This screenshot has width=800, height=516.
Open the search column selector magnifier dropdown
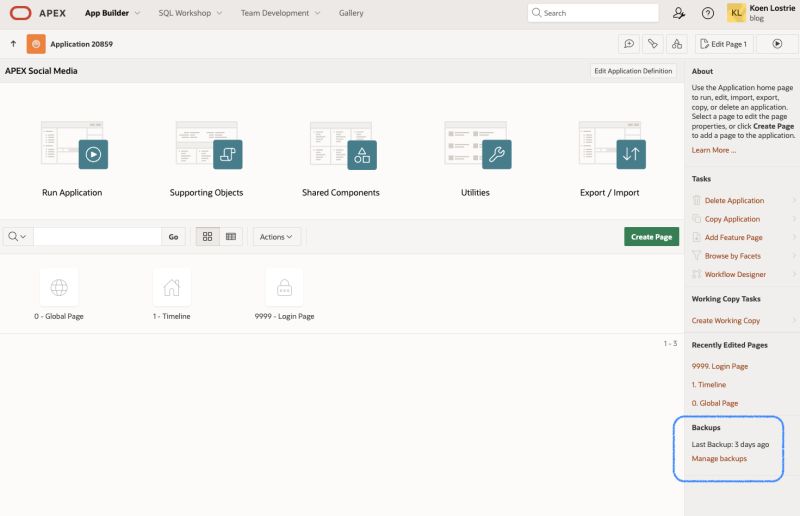17,236
